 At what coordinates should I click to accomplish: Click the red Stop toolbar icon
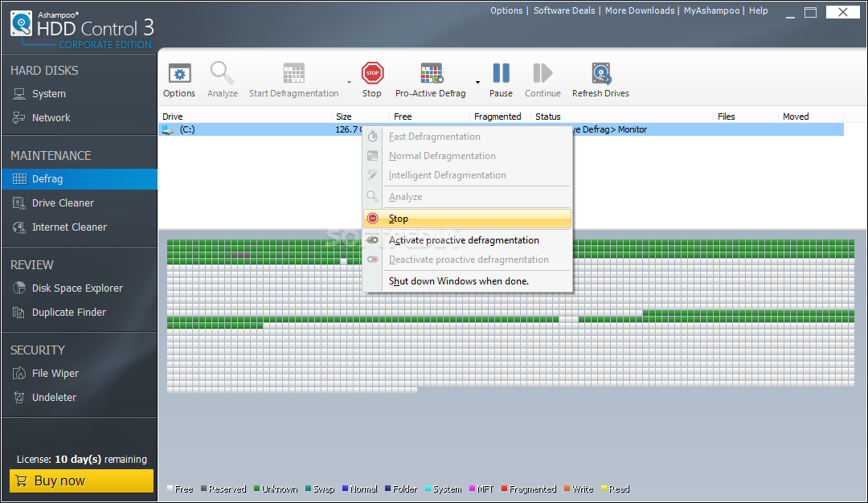(372, 73)
